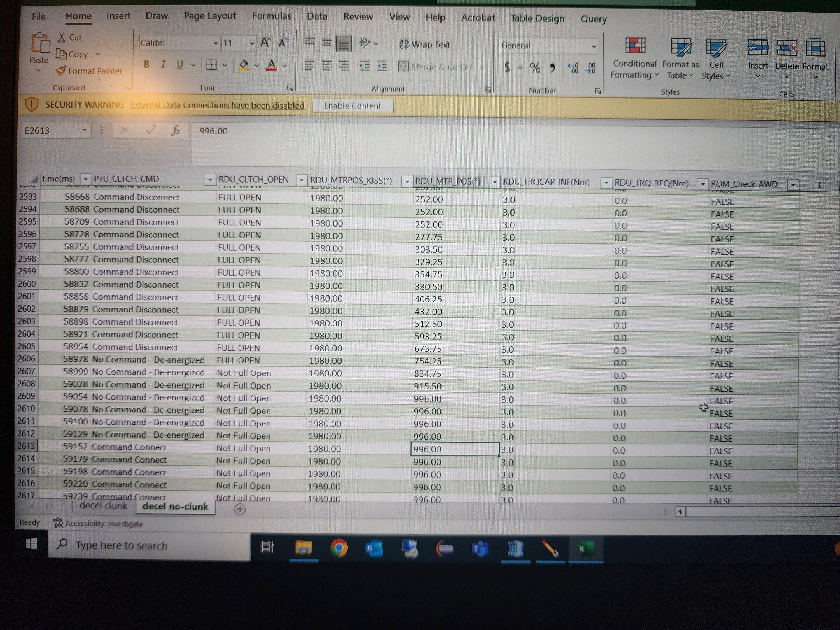Viewport: 840px width, 630px height.
Task: Open filter dropdown for RDU_TRQ_REQ column
Action: click(x=703, y=184)
